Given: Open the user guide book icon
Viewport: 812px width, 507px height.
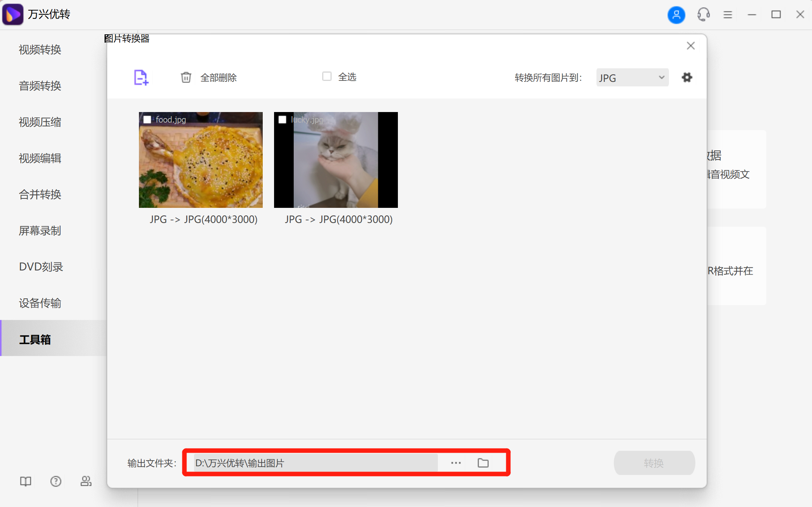Looking at the screenshot, I should coord(25,481).
